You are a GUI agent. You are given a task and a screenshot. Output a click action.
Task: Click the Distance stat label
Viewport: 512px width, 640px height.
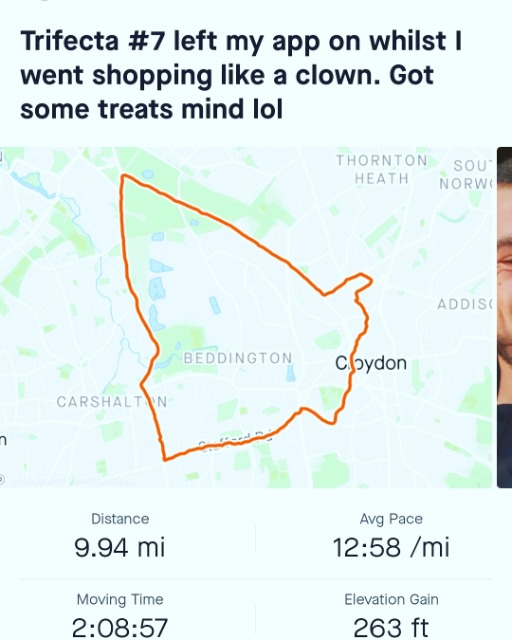tap(120, 519)
